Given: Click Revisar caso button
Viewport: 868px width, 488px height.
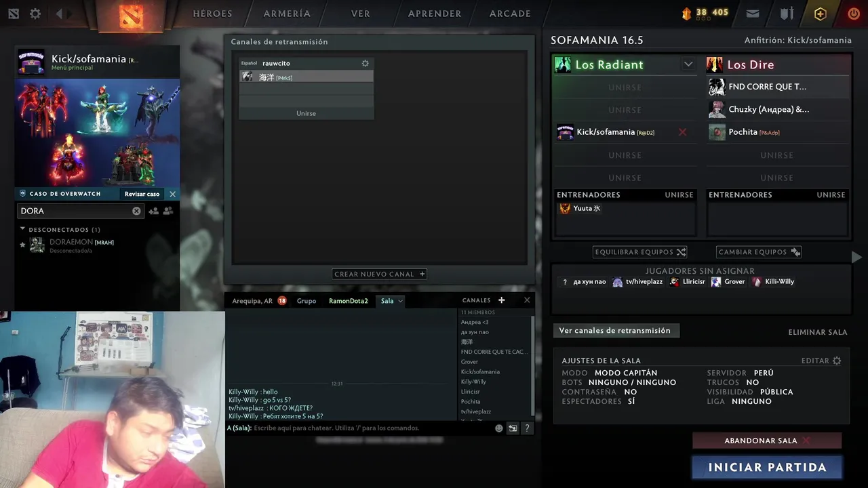Looking at the screenshot, I should point(142,194).
